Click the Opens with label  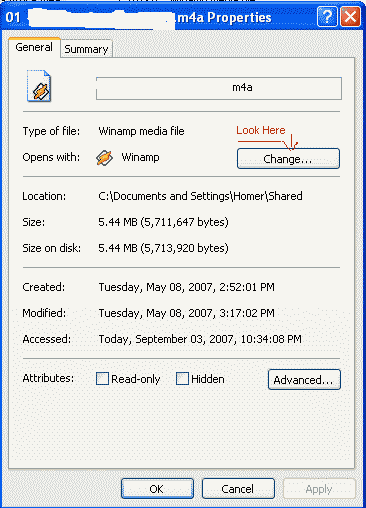click(x=51, y=157)
